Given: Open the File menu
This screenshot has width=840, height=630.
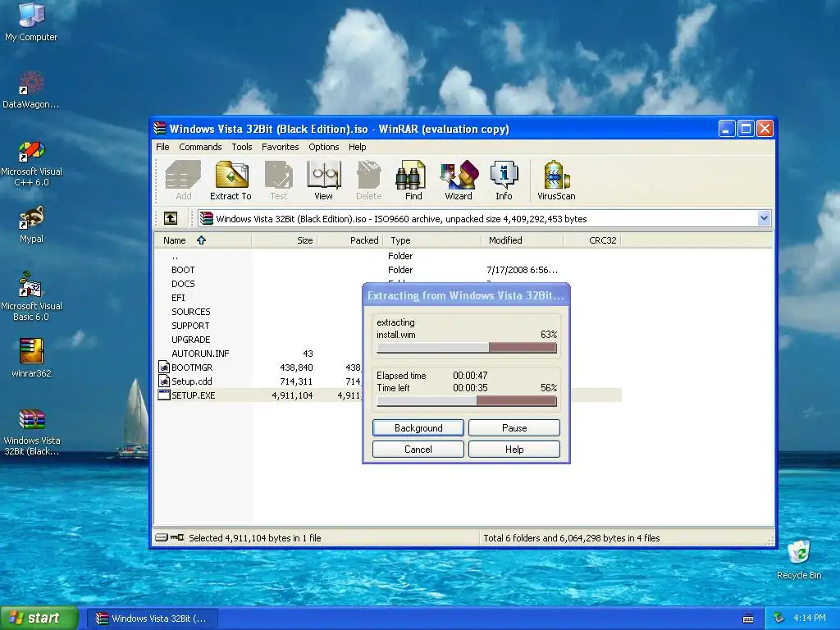Looking at the screenshot, I should click(x=162, y=147).
